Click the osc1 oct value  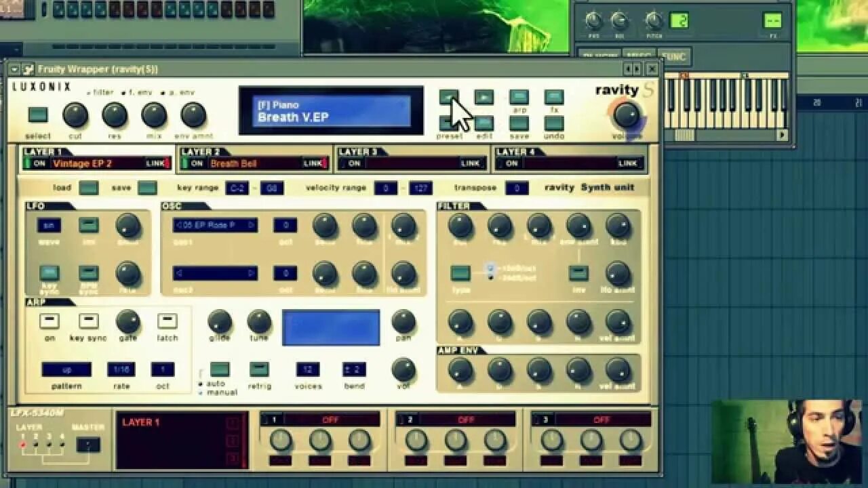[285, 225]
